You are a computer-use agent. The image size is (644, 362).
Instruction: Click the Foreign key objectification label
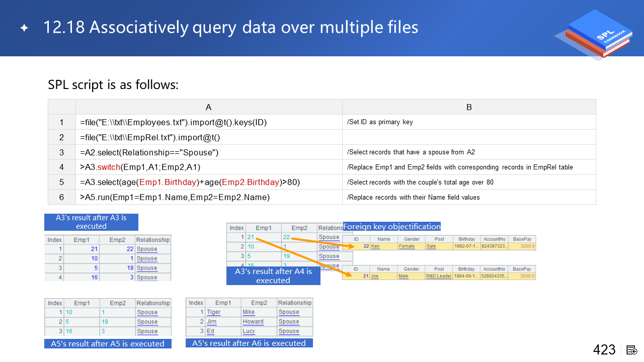click(x=391, y=226)
